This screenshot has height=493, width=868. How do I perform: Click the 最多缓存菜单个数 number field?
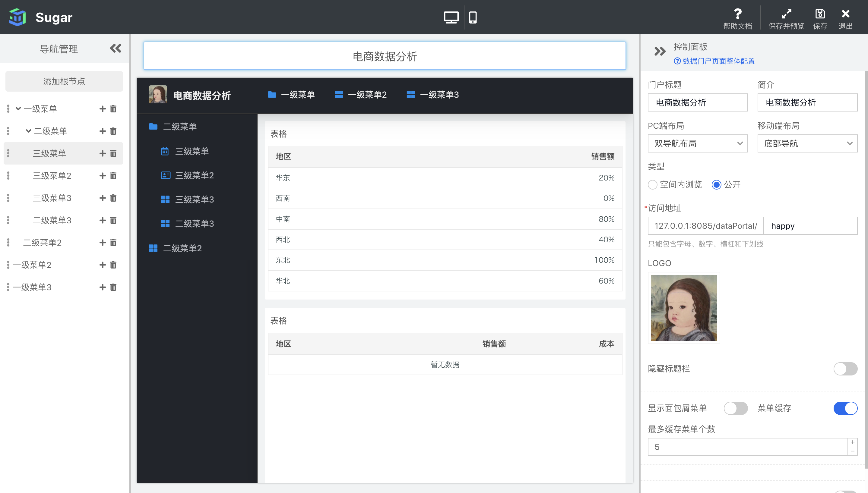[747, 447]
